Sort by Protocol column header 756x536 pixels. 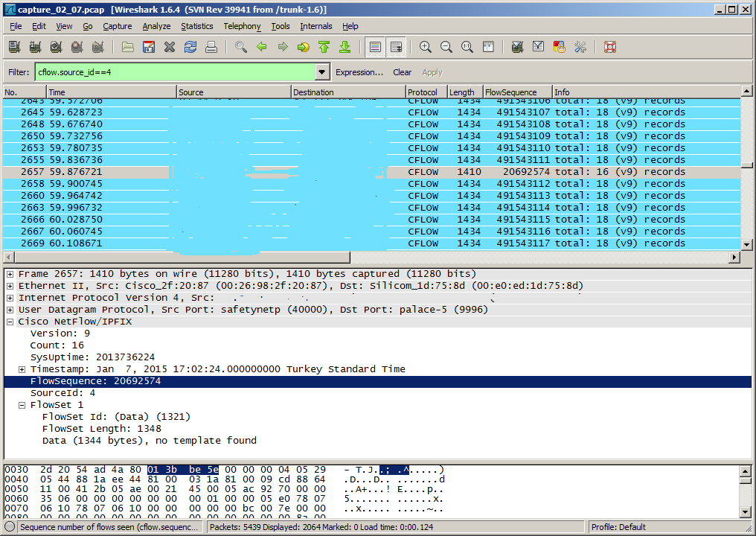coord(426,92)
